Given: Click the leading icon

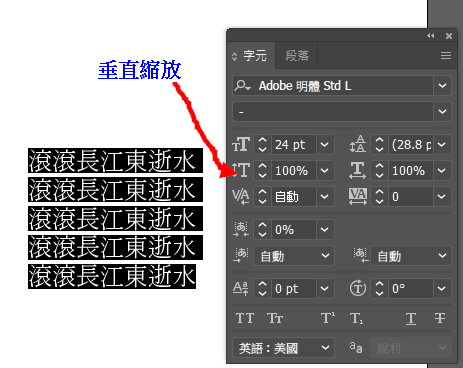Looking at the screenshot, I should point(358,144).
